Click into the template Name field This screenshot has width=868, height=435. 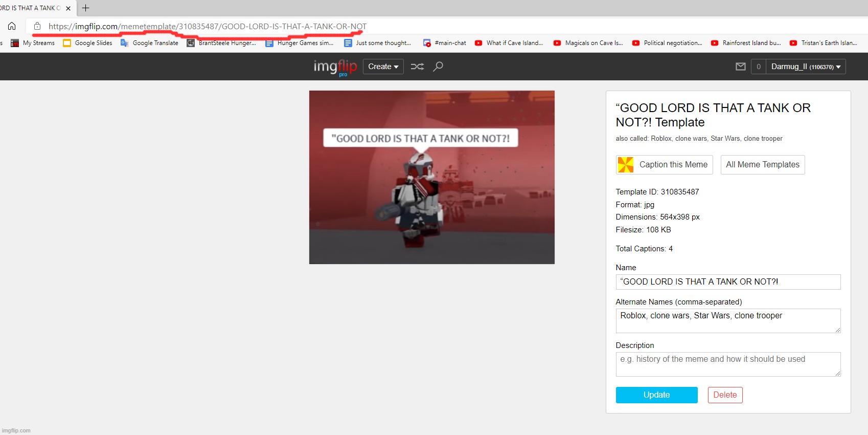click(x=727, y=282)
